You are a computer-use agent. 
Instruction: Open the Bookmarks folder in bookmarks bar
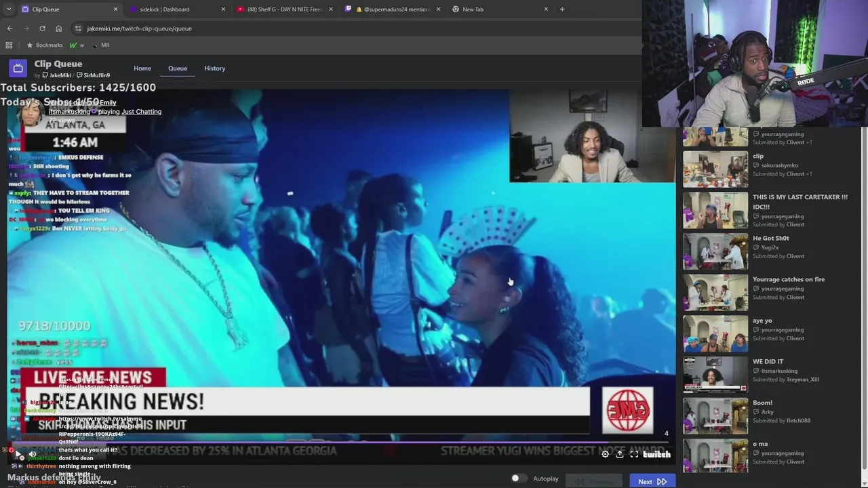point(44,45)
